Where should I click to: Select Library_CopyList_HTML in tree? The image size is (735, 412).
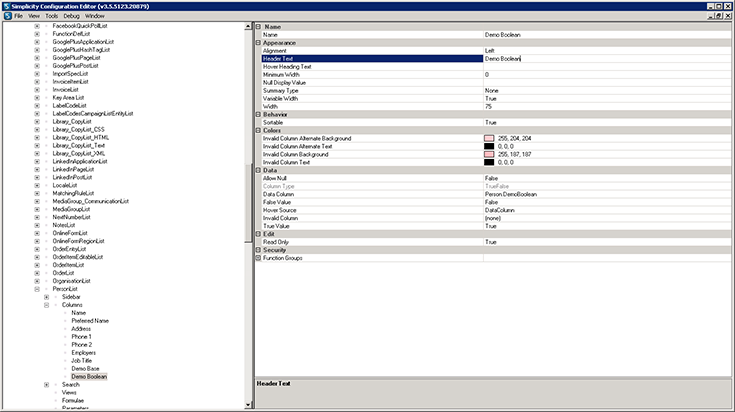[x=81, y=137]
